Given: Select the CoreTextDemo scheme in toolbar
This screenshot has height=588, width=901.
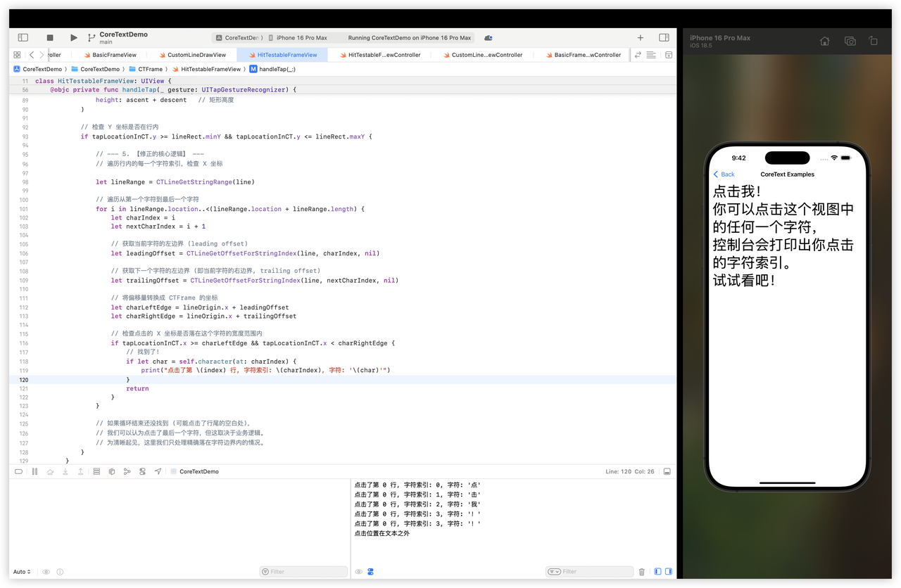Looking at the screenshot, I should (237, 38).
